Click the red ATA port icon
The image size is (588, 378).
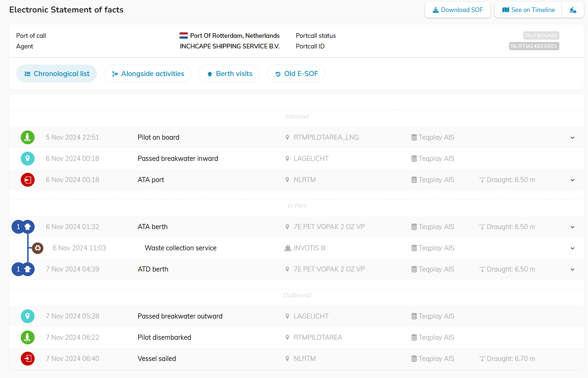(28, 180)
